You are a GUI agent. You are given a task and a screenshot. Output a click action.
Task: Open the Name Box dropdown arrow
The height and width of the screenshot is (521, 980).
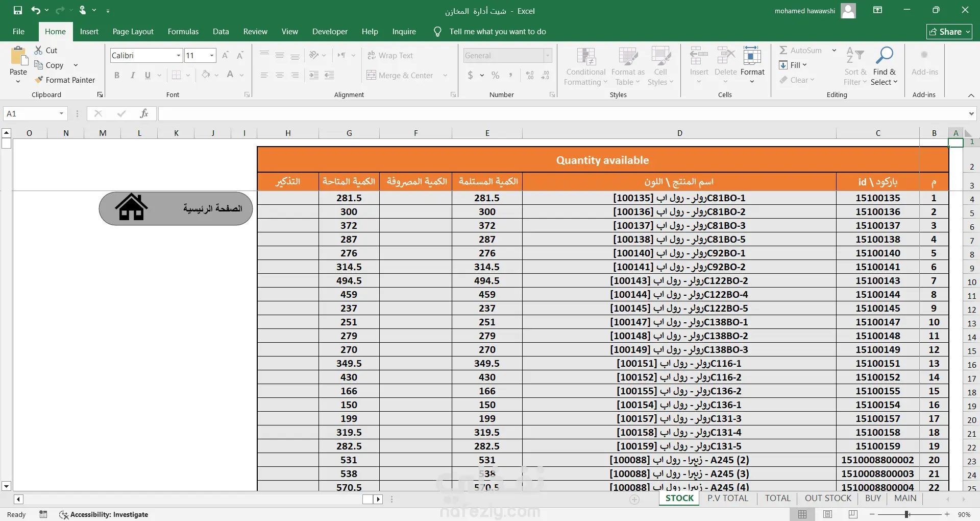click(x=61, y=113)
